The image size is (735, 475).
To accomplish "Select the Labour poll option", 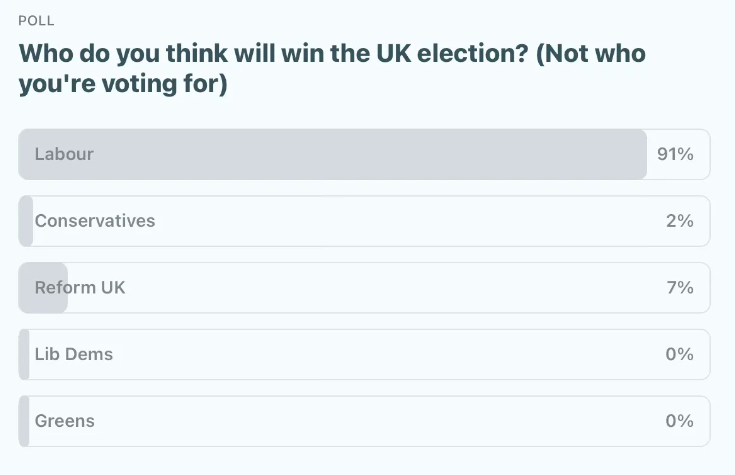I will [364, 154].
